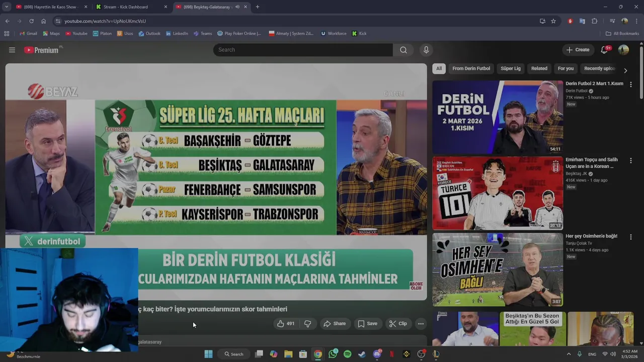This screenshot has height=362, width=644.
Task: Open the Kick bookmark
Action: pyautogui.click(x=359, y=34)
